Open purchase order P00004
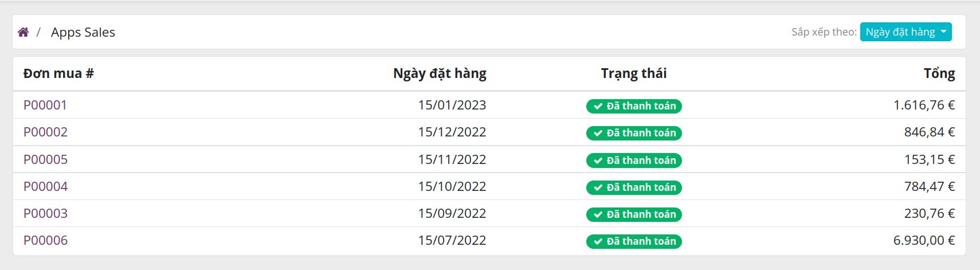980x270 pixels. tap(45, 186)
